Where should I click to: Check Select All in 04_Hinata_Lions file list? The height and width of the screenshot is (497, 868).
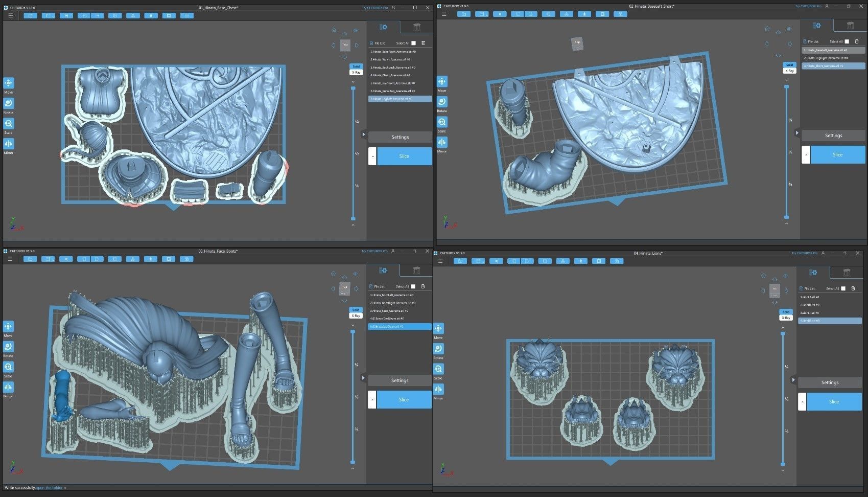coord(843,288)
